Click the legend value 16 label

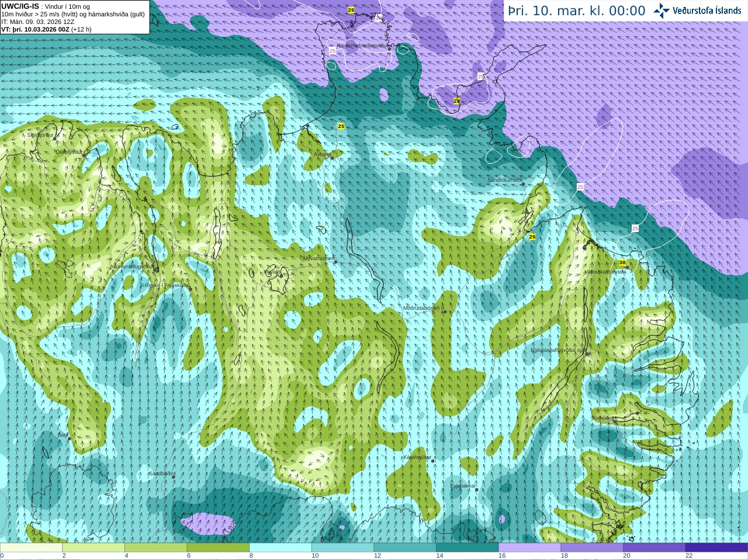(x=501, y=556)
